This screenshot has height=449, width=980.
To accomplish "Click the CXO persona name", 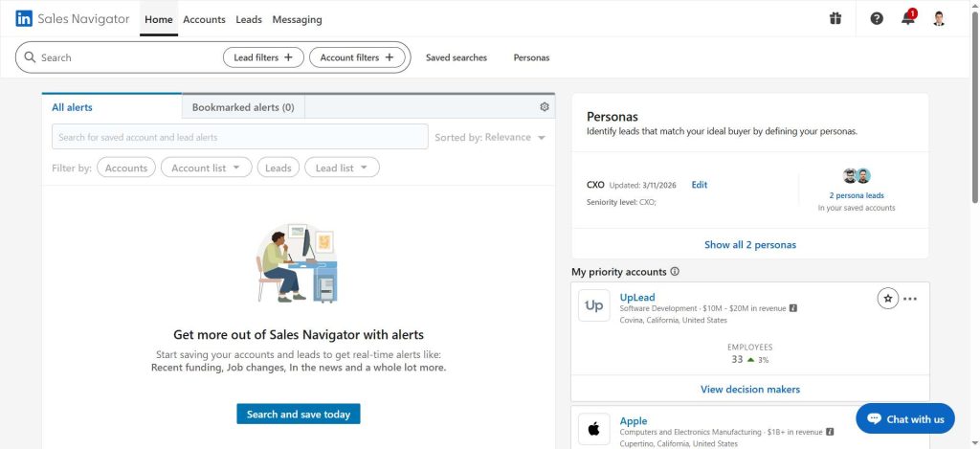I will [x=595, y=185].
